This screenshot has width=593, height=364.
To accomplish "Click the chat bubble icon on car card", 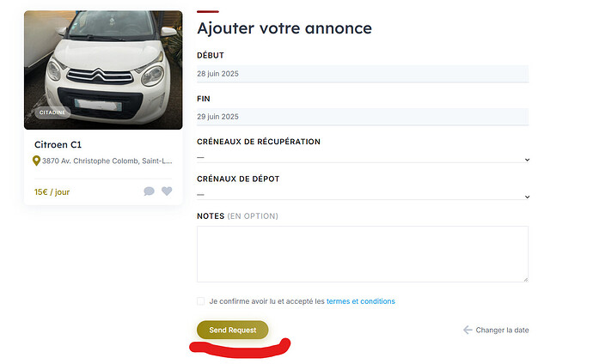I will [x=149, y=191].
